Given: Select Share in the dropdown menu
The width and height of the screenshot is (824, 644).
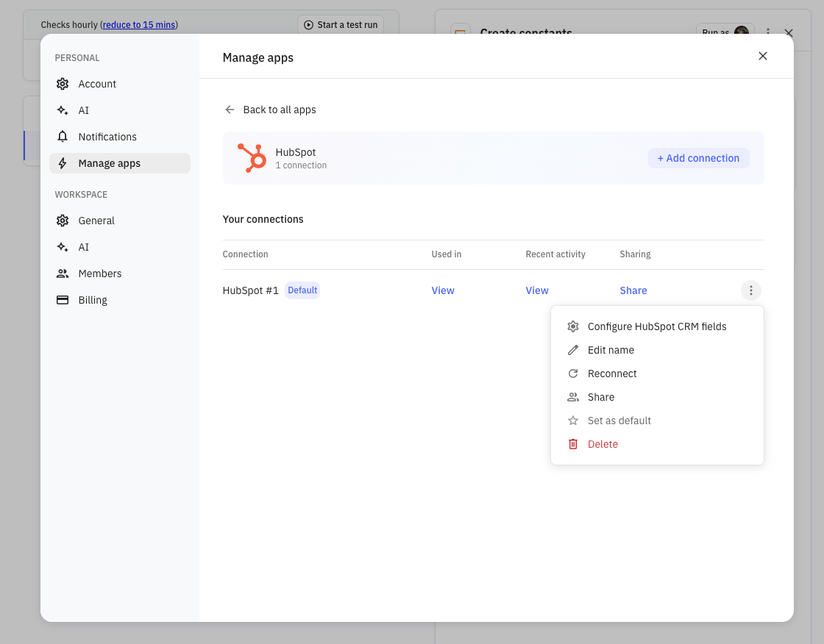Looking at the screenshot, I should [x=600, y=397].
